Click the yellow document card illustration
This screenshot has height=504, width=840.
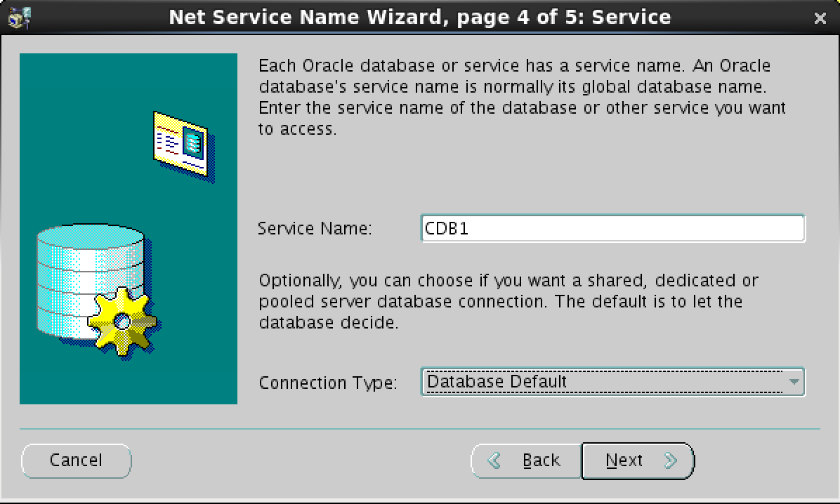coord(181,142)
